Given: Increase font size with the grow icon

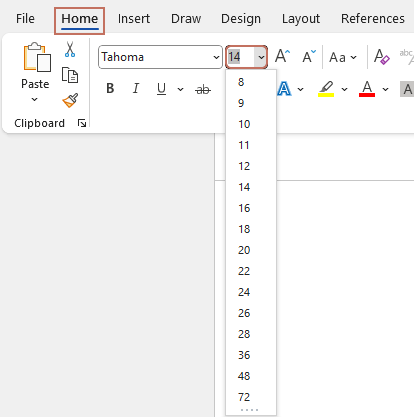Looking at the screenshot, I should point(282,56).
